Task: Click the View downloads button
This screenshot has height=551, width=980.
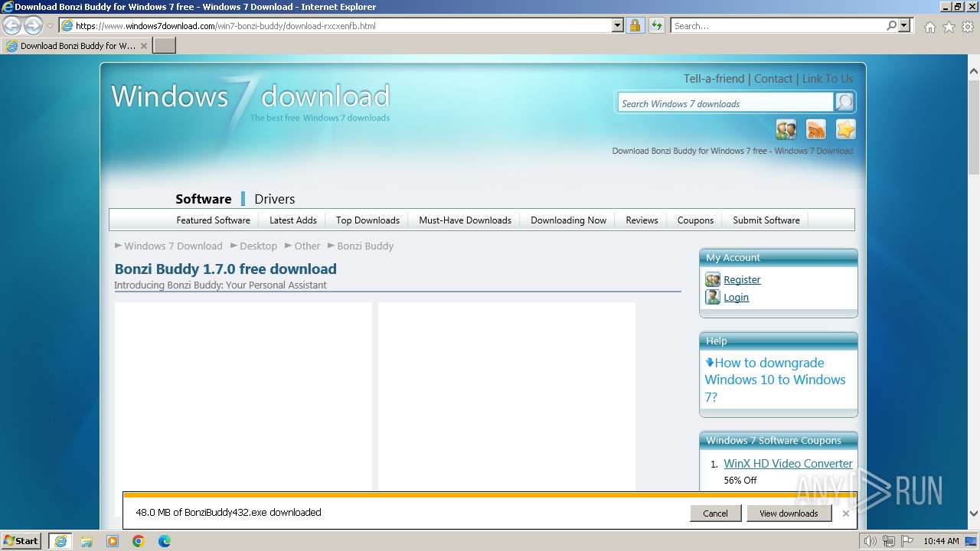Action: tap(789, 514)
